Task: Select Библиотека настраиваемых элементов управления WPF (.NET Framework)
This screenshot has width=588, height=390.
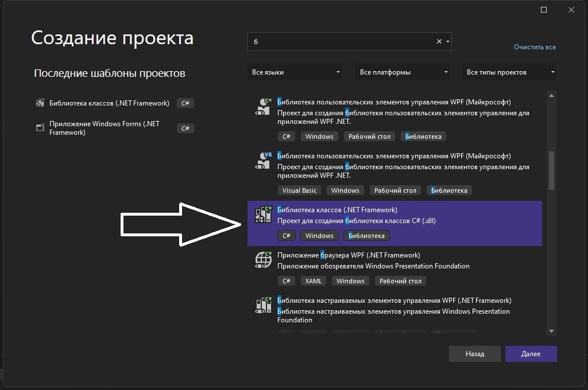Action: click(x=394, y=301)
